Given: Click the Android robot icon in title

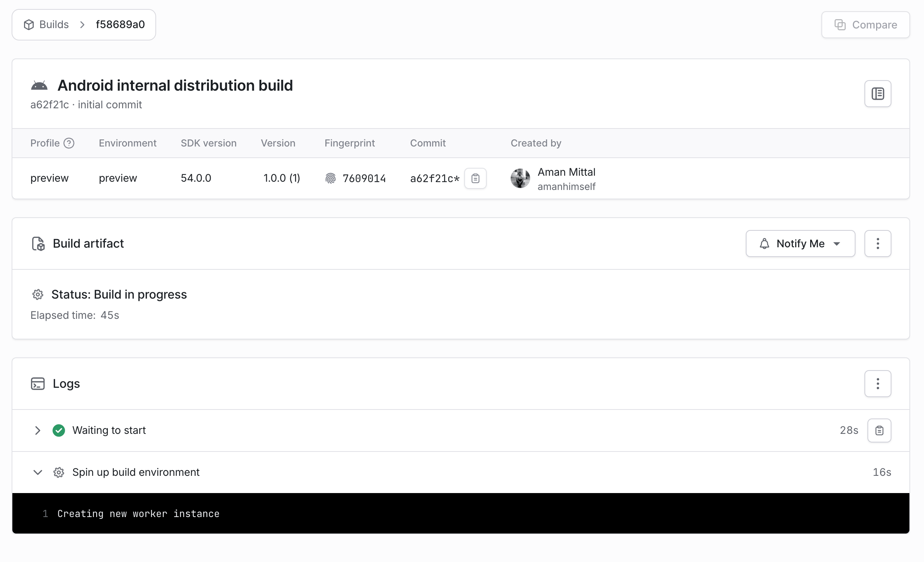Looking at the screenshot, I should pyautogui.click(x=39, y=86).
